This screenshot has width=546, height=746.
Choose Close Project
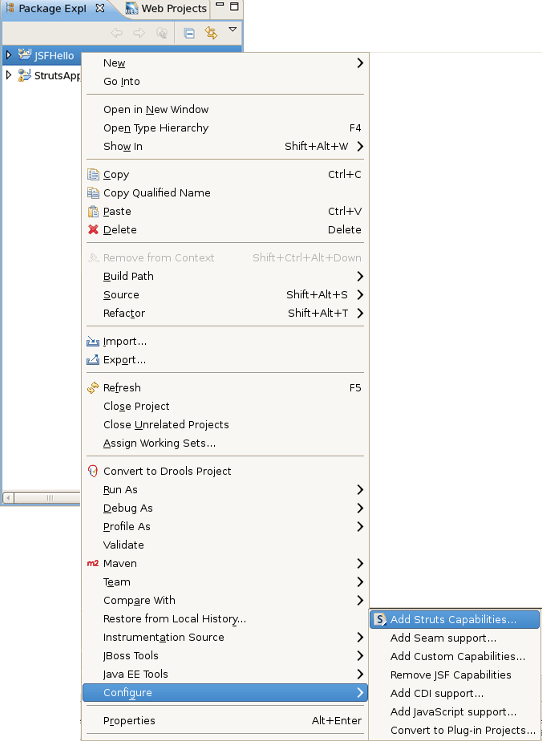point(225,406)
